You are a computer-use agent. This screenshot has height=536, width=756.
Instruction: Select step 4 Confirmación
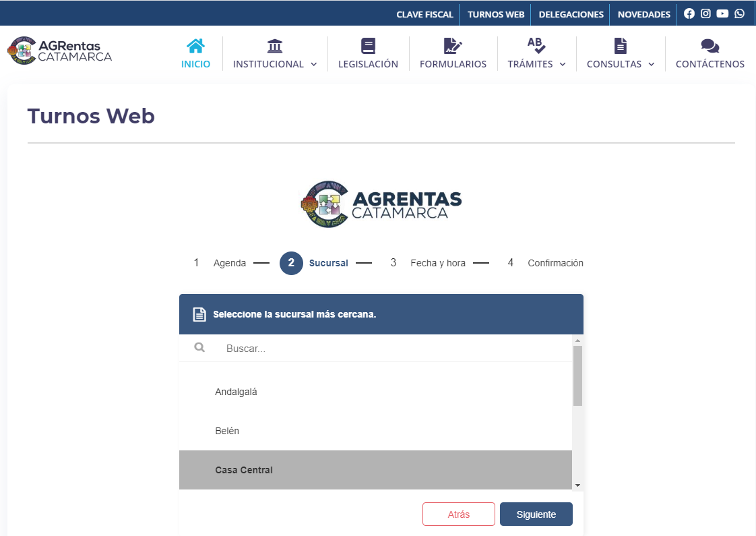click(545, 263)
